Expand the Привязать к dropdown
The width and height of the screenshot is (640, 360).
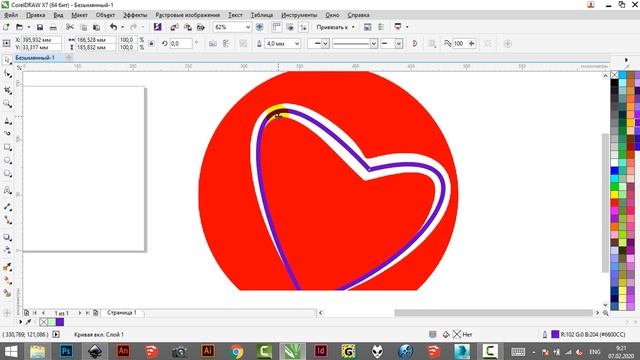tap(353, 27)
